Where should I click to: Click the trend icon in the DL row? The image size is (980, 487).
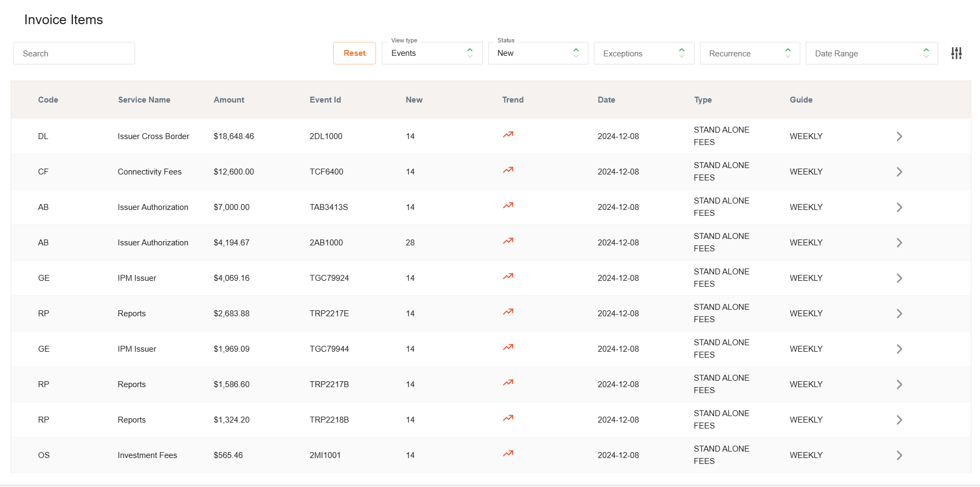pos(508,134)
